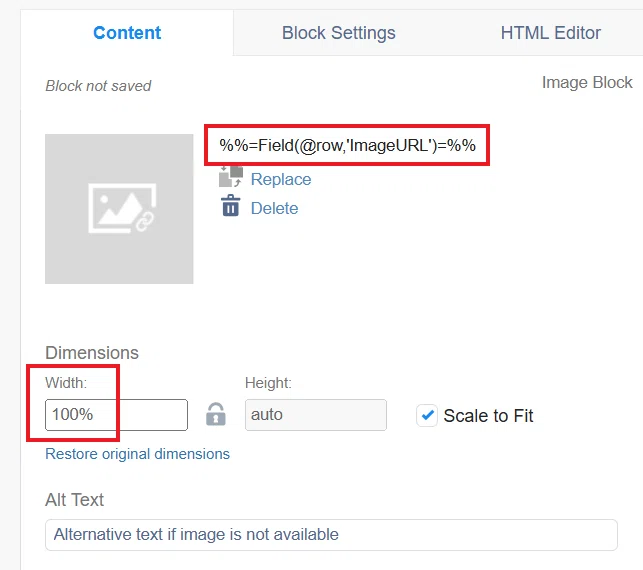Click the Replace link text

pyautogui.click(x=281, y=179)
